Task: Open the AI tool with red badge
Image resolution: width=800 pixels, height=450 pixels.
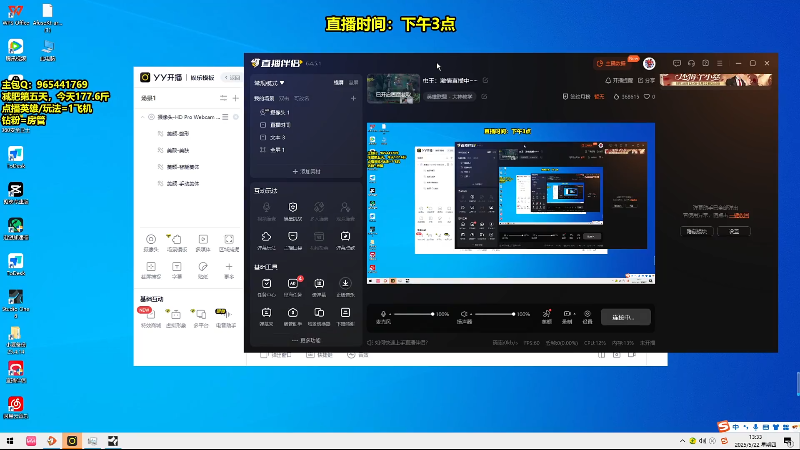Action: click(x=293, y=283)
